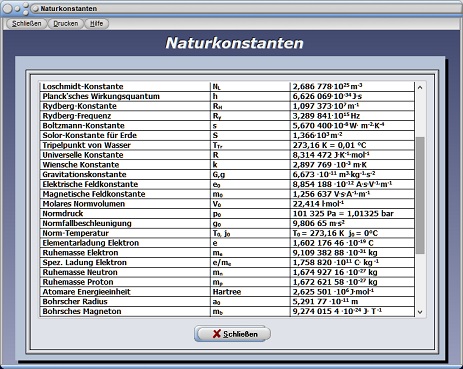Click Elementarladung Elektron cell

tap(125, 243)
